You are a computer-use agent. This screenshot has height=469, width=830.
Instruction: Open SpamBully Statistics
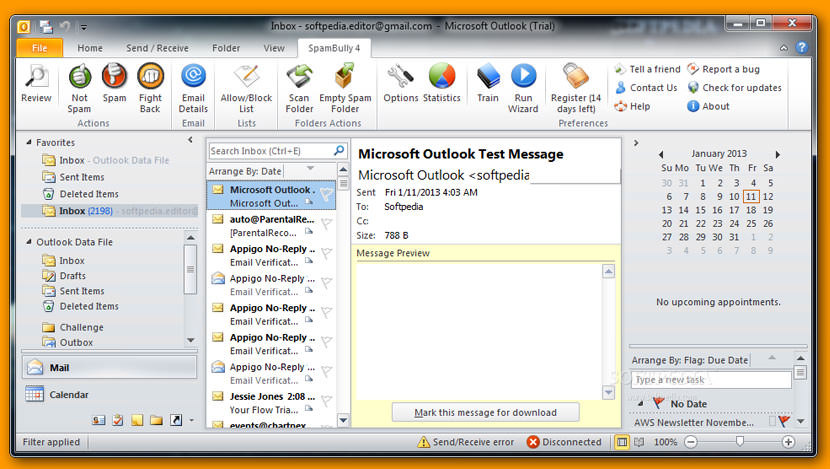coord(441,83)
